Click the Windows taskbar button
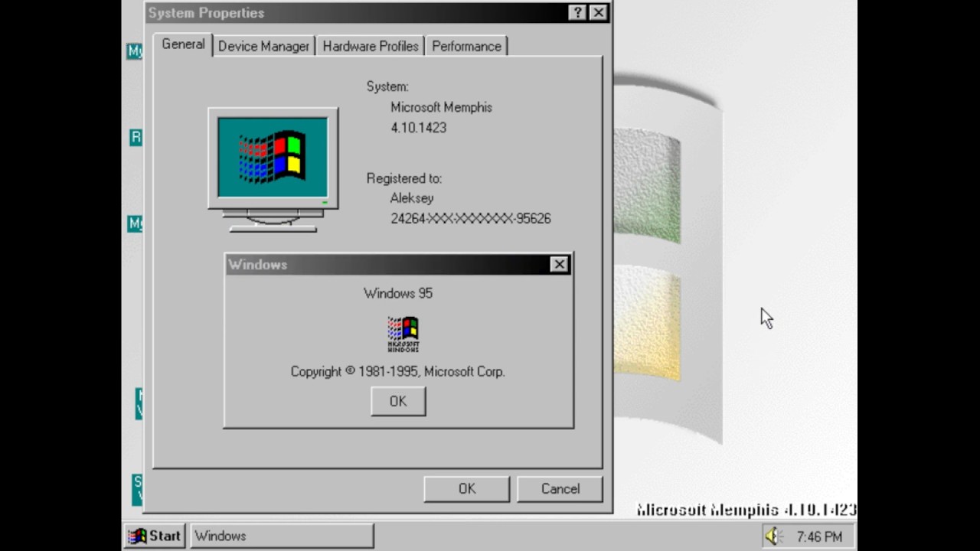 pos(282,536)
